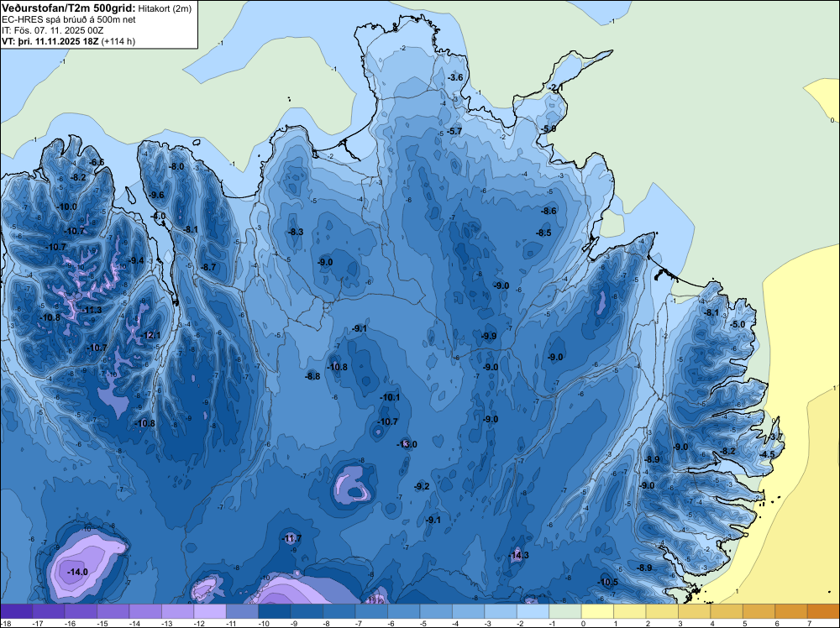Viewport: 840px width, 628px height.
Task: Click the -3.6 temperature label
Action: 454,77
